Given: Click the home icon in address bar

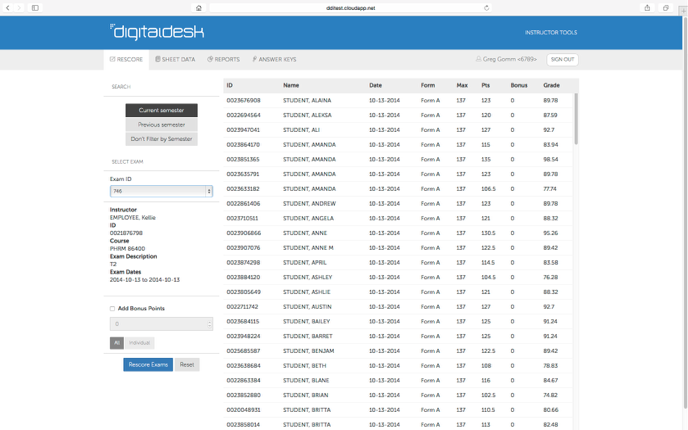Looking at the screenshot, I should pos(199,7).
